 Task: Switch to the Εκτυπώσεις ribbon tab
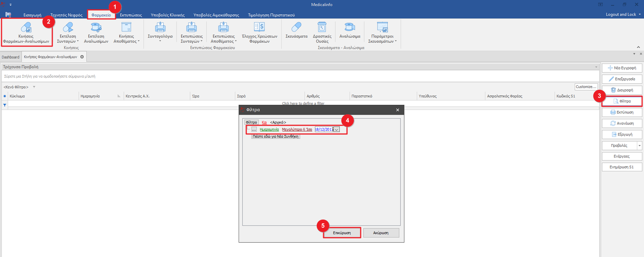(131, 15)
